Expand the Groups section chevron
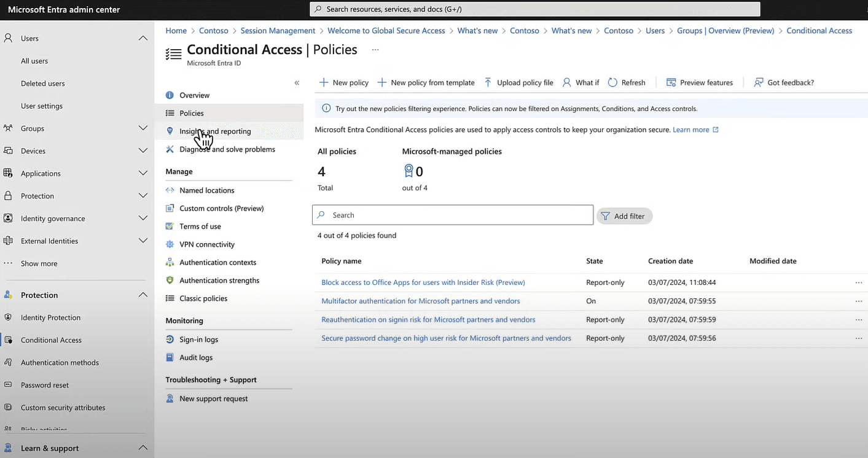868x458 pixels. coord(143,128)
